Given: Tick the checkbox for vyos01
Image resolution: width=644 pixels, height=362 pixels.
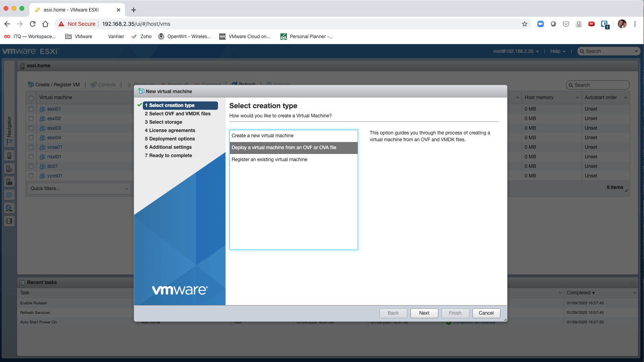Looking at the screenshot, I should tap(31, 176).
